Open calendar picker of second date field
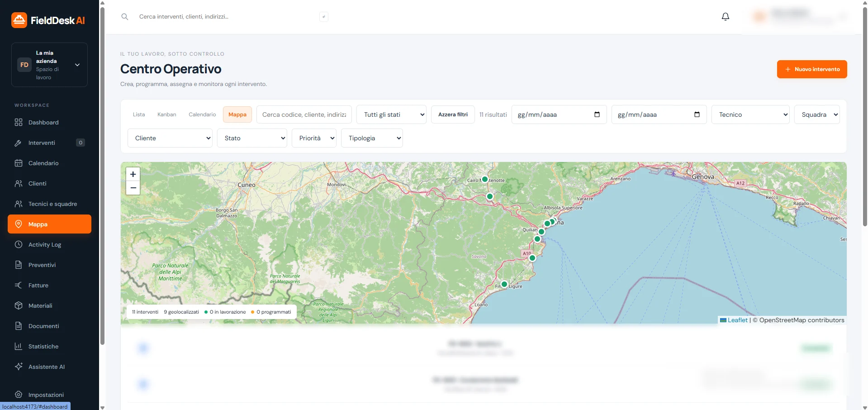Image resolution: width=868 pixels, height=410 pixels. [x=697, y=114]
